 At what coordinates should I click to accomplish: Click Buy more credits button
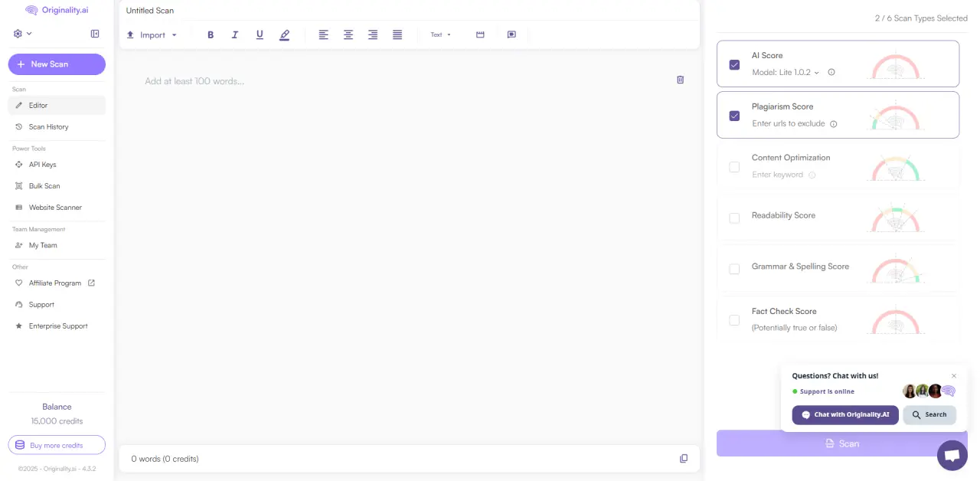57,445
